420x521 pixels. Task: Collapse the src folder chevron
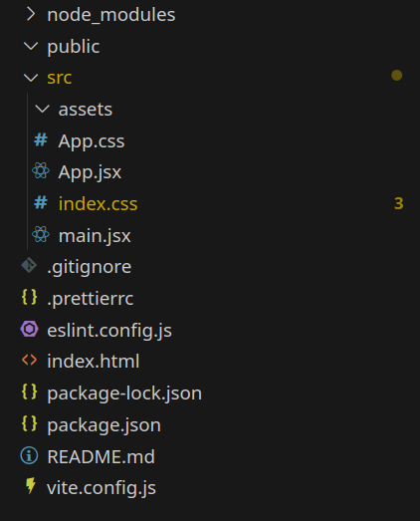coord(31,78)
